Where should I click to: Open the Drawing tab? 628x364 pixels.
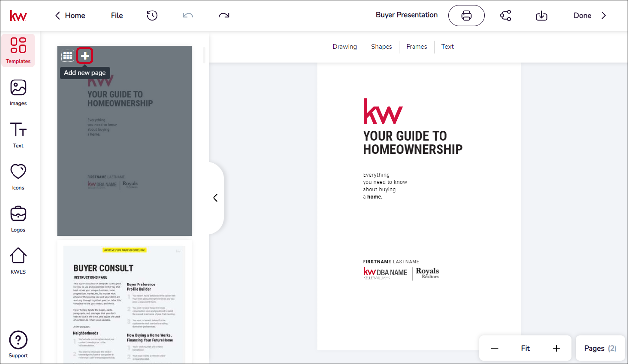coord(344,47)
